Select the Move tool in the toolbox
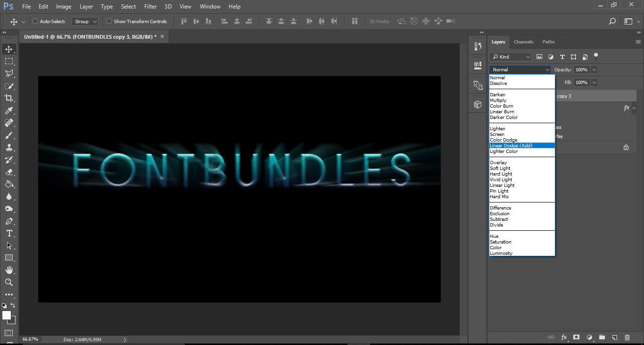 (x=9, y=49)
